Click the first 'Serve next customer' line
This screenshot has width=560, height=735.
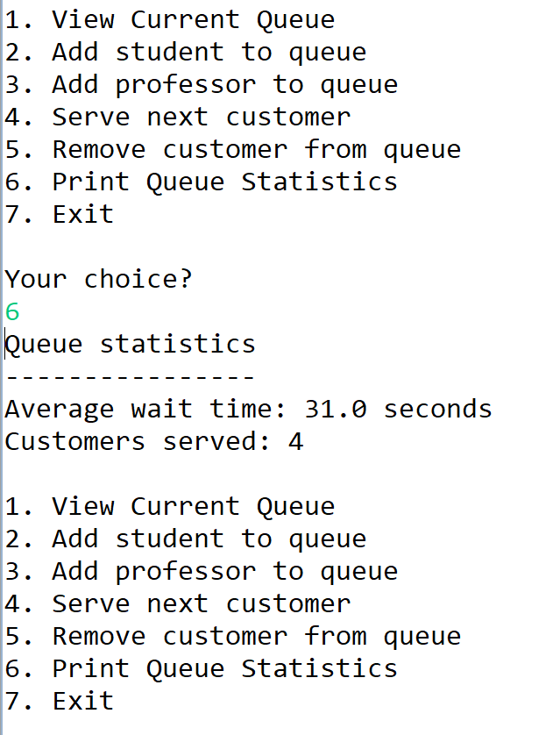tap(177, 117)
